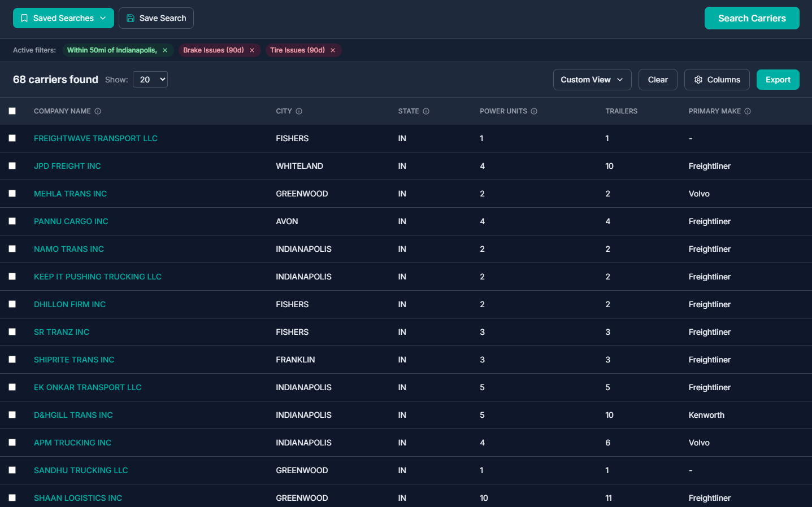812x507 pixels.
Task: Open the Custom View dropdown
Action: [592, 79]
